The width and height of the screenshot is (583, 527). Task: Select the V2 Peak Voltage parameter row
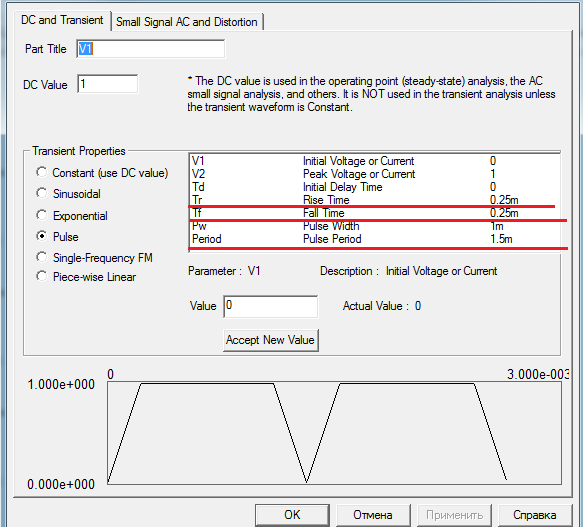374,174
